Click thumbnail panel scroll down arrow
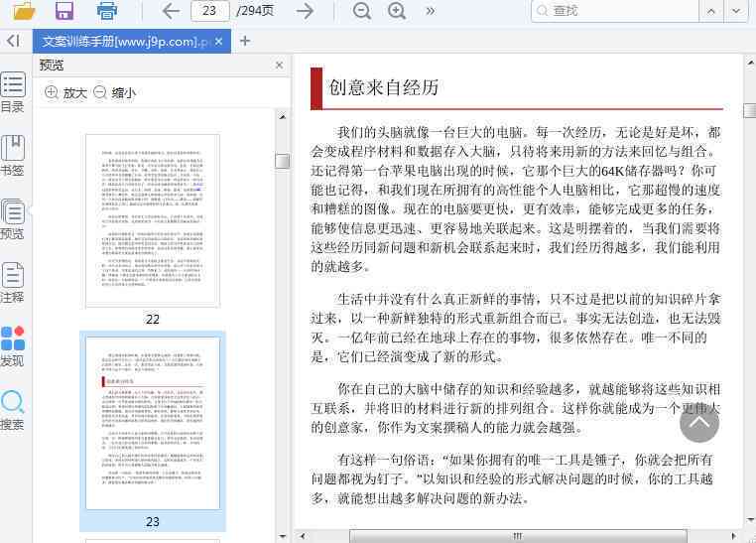756x543 pixels. pyautogui.click(x=283, y=536)
